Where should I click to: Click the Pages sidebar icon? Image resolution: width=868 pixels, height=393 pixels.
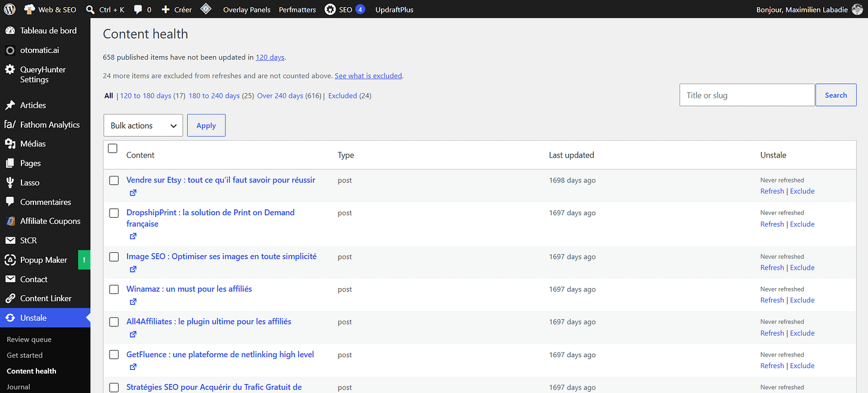point(10,163)
